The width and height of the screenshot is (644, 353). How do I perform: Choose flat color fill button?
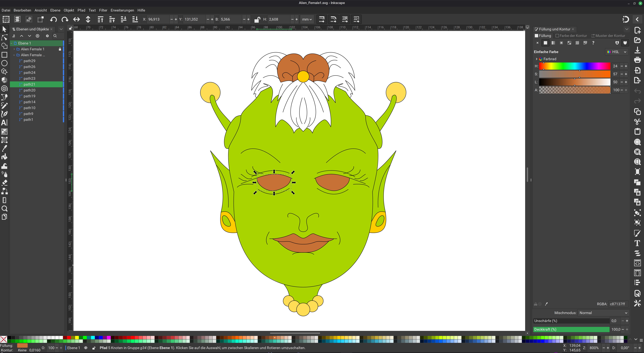coord(545,43)
